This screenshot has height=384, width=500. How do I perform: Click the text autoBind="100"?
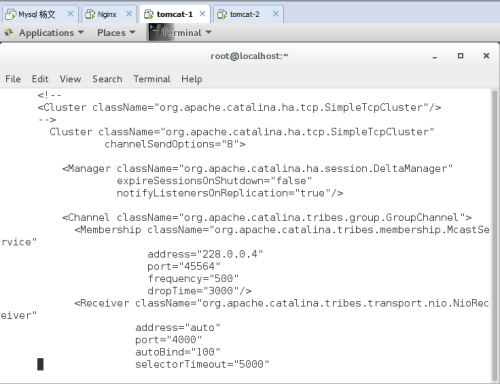tap(178, 352)
